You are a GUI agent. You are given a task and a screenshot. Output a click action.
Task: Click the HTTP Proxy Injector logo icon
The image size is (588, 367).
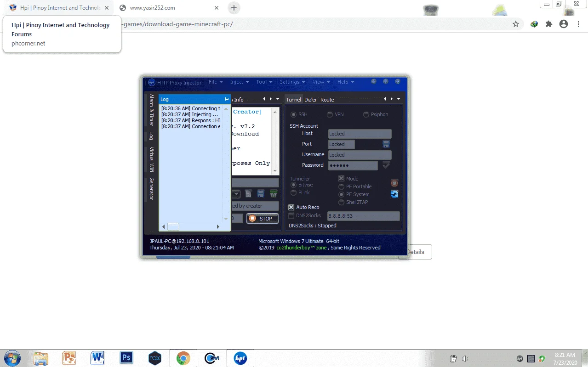tap(151, 82)
